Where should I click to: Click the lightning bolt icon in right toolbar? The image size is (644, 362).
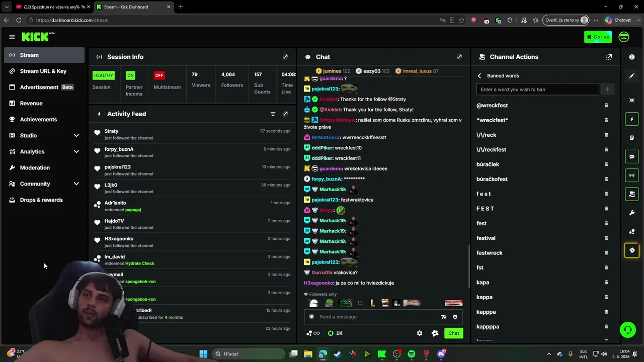pos(632,119)
